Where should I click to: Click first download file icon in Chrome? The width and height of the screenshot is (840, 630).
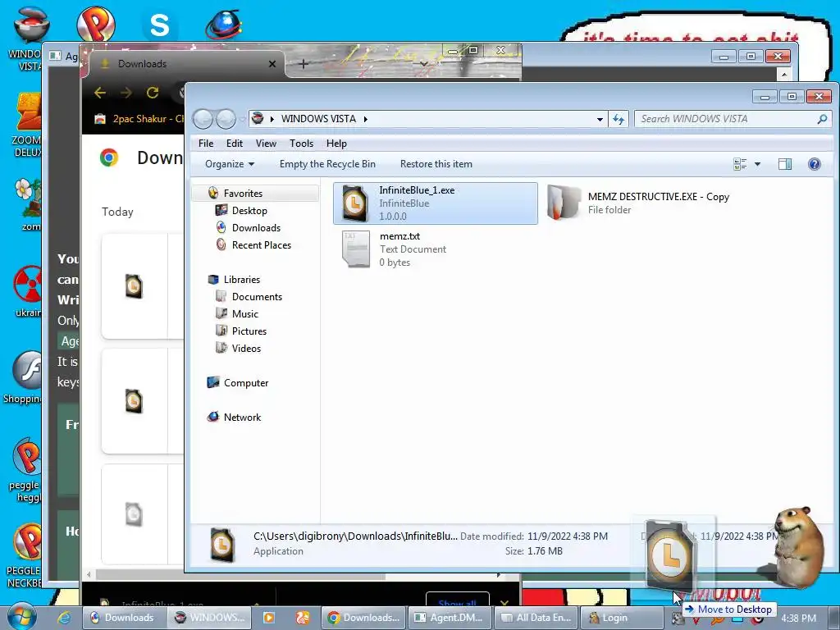[134, 286]
